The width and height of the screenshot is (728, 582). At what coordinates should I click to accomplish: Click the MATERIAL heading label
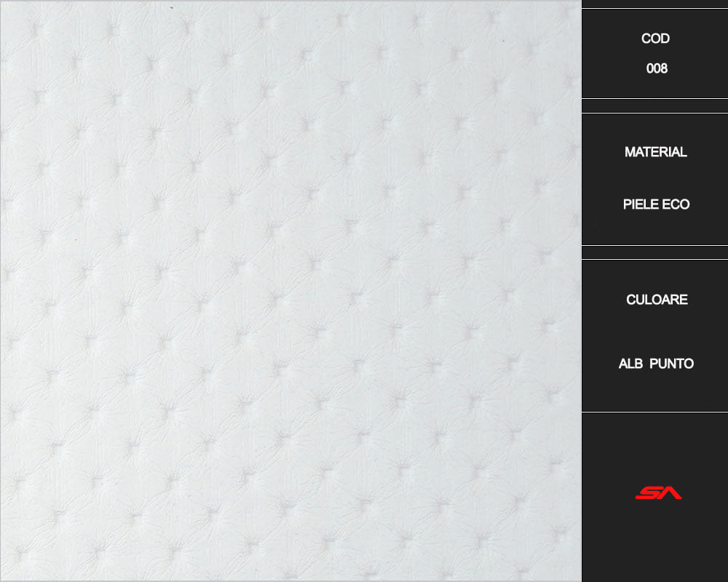[656, 152]
